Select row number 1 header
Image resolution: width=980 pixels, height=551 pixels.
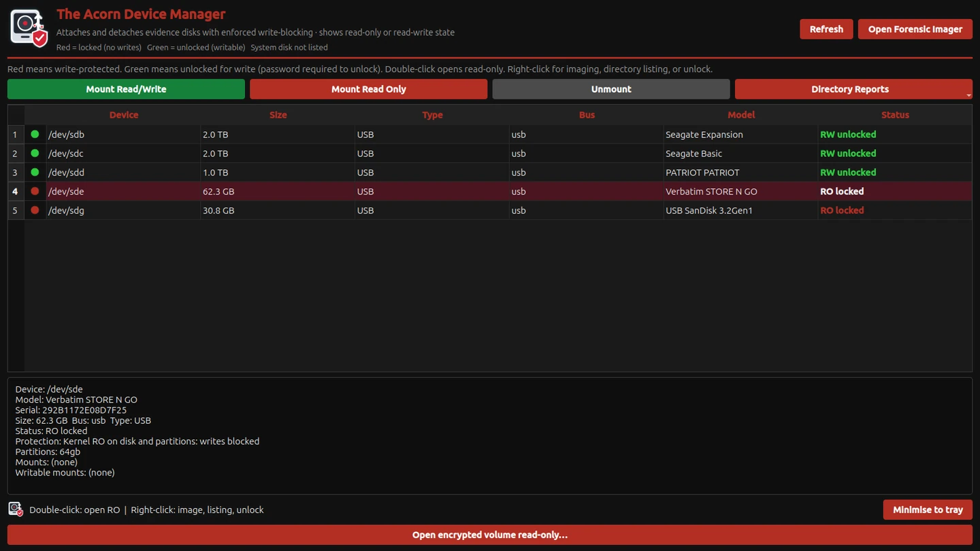(16, 134)
